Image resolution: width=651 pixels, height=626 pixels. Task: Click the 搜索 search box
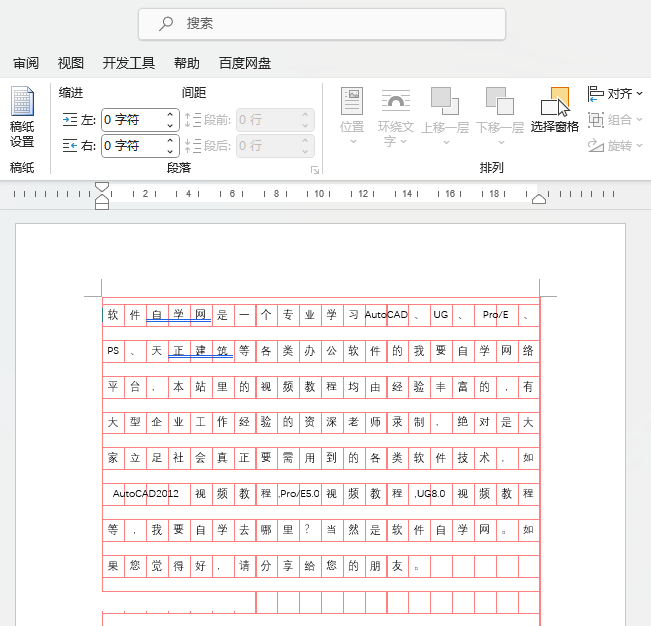(x=322, y=24)
